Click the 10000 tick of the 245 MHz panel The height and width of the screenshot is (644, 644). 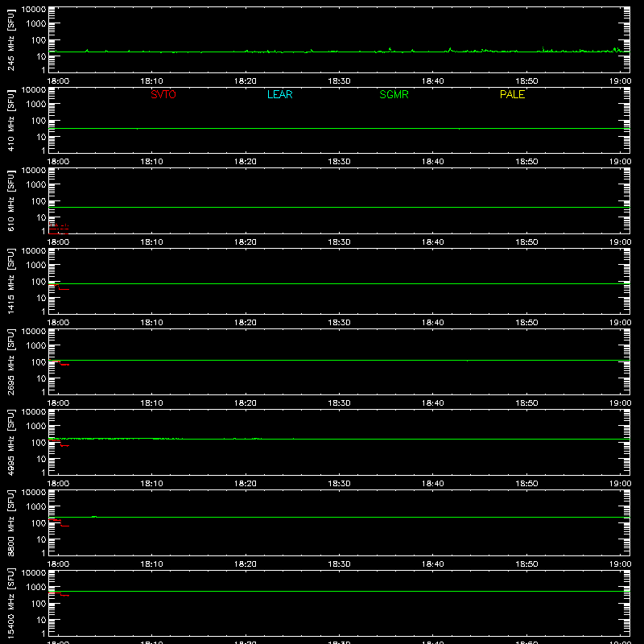(34, 10)
